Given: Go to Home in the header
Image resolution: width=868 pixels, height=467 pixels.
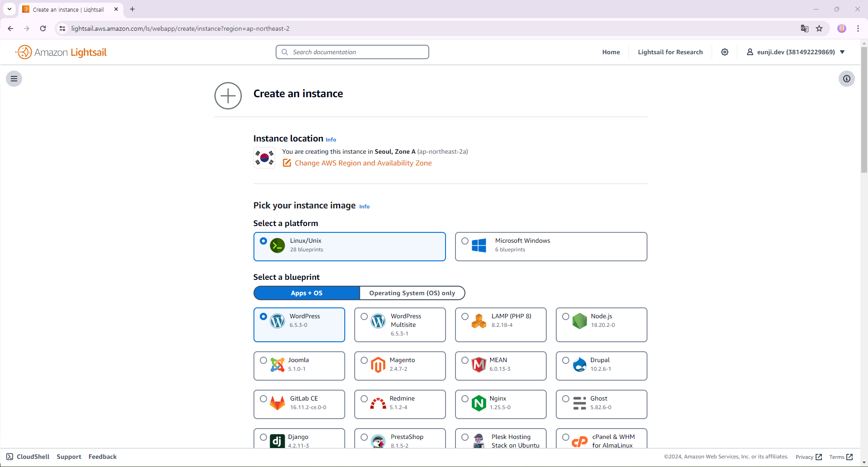Looking at the screenshot, I should click(x=611, y=52).
